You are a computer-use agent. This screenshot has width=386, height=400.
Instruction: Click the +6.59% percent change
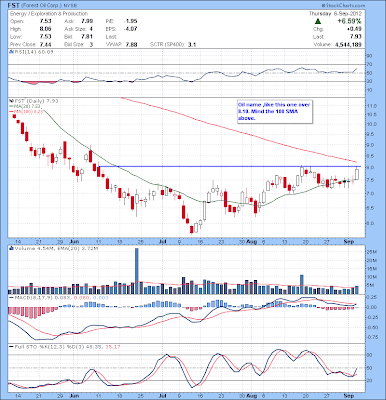(x=349, y=21)
